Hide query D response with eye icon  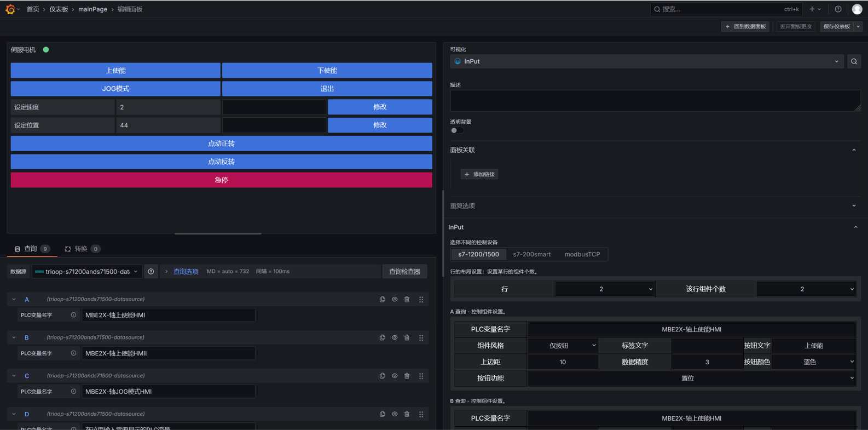tap(395, 415)
